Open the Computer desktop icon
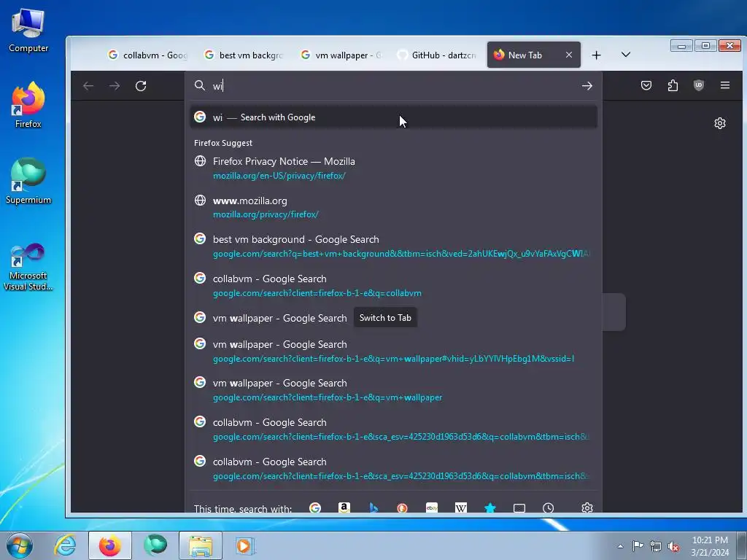The image size is (747, 560). [28, 30]
